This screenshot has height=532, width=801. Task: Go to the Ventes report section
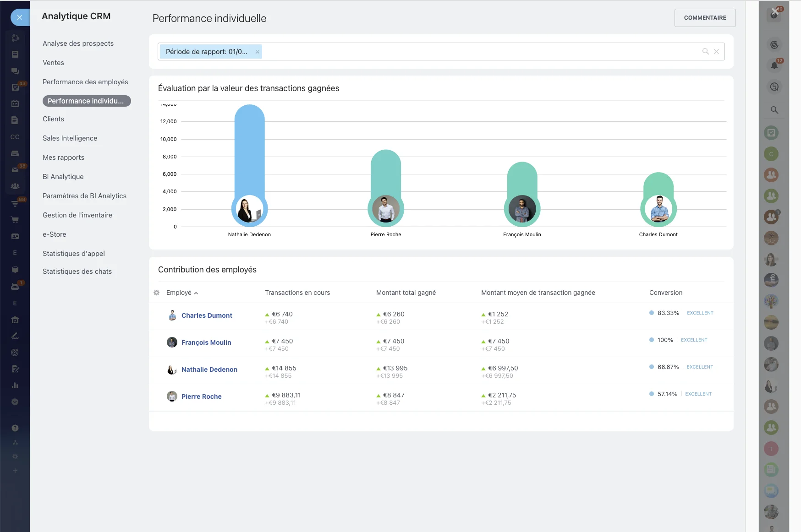53,63
